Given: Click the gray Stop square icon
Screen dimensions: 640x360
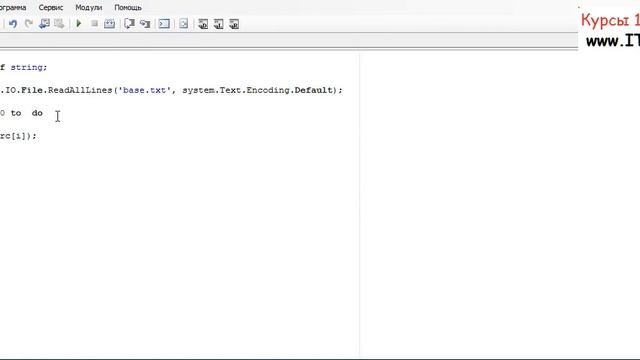Looking at the screenshot, I should pos(94,24).
